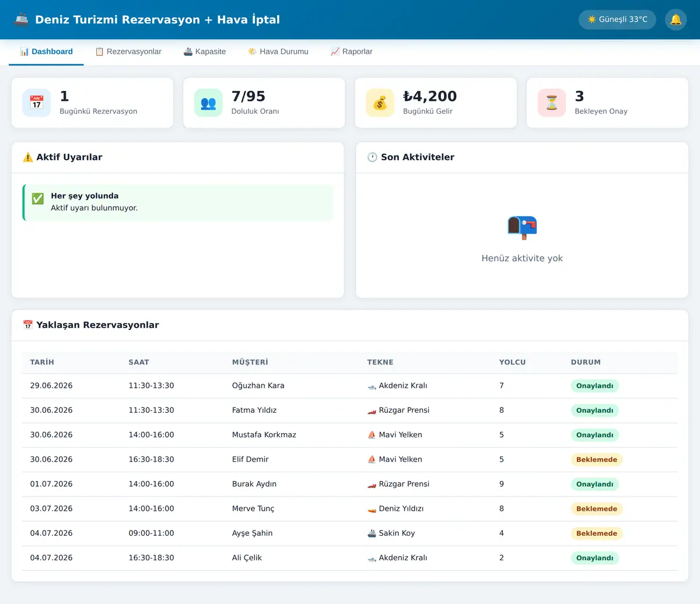Viewport: 700px width, 604px height.
Task: Click the boat icon in Merve Tunç's row
Action: click(x=372, y=509)
